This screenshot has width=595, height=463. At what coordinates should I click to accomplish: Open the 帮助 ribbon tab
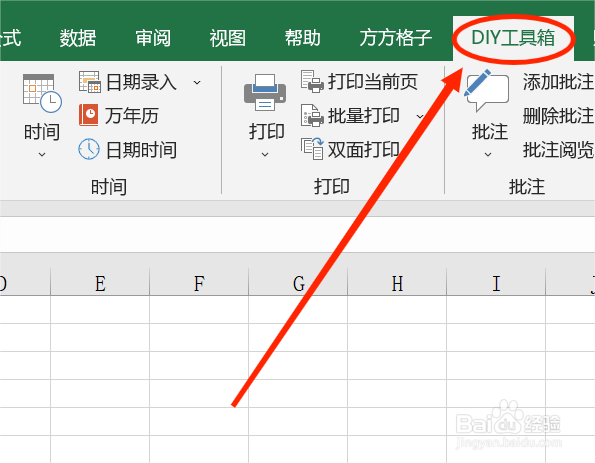303,38
